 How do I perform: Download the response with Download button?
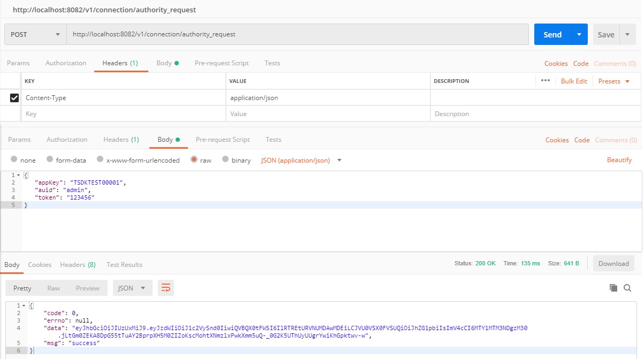pos(613,263)
